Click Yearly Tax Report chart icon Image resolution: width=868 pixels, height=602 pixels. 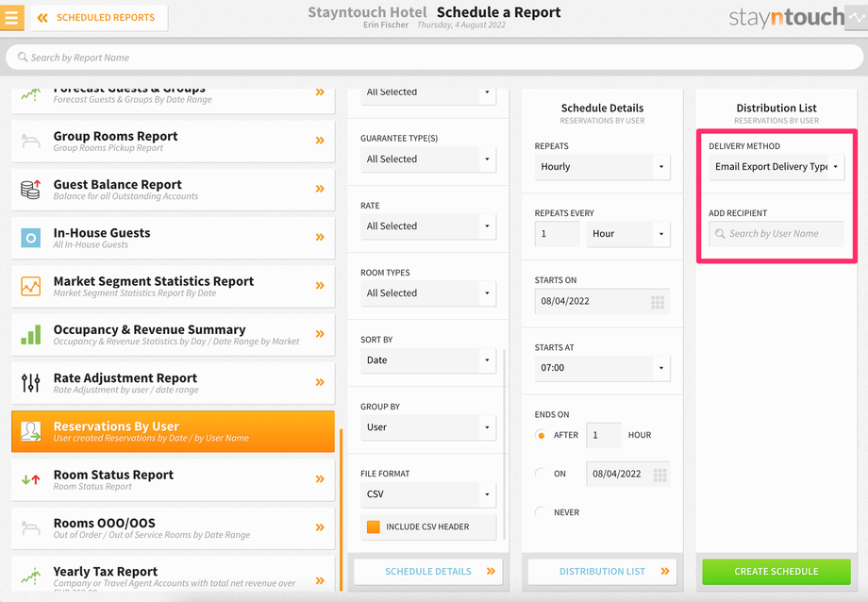[x=31, y=576]
